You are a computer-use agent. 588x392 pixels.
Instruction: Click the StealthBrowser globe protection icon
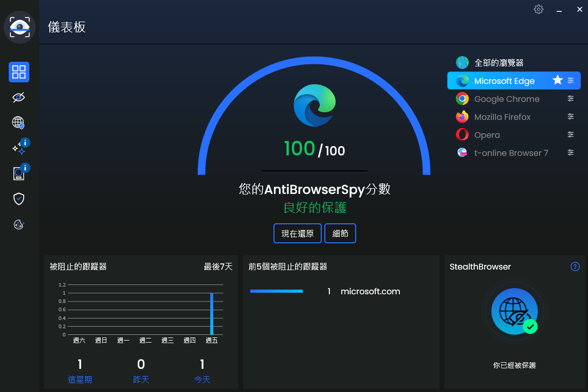click(x=514, y=311)
